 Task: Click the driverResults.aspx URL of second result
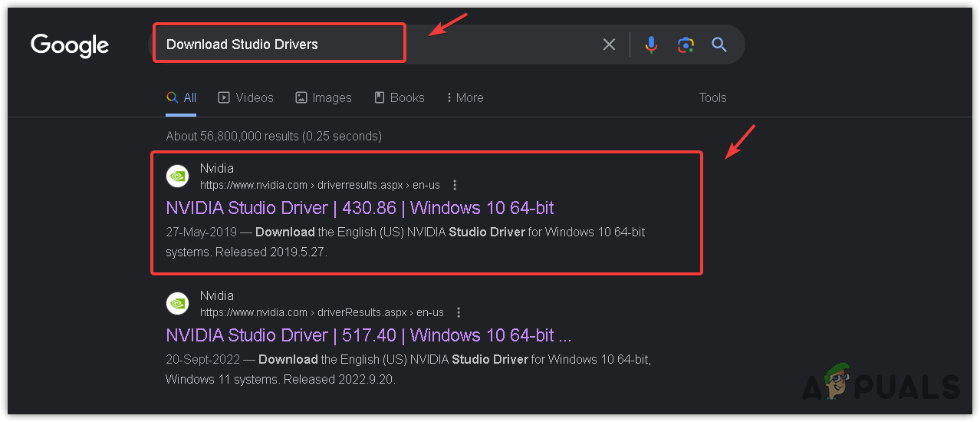322,312
